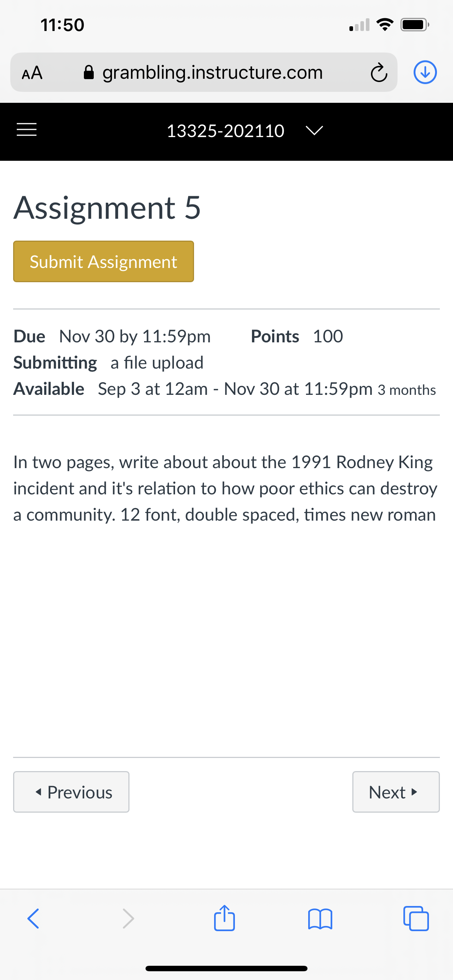Go to the Next module item

pyautogui.click(x=396, y=792)
